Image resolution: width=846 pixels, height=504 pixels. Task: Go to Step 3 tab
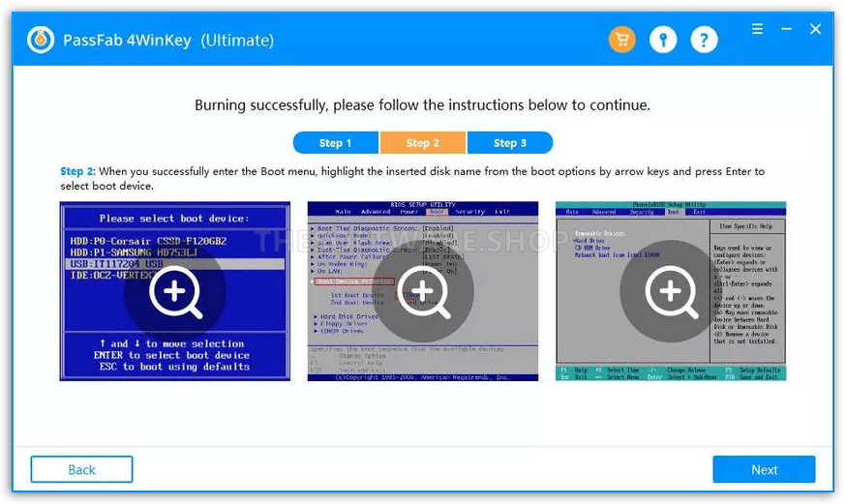coord(510,143)
